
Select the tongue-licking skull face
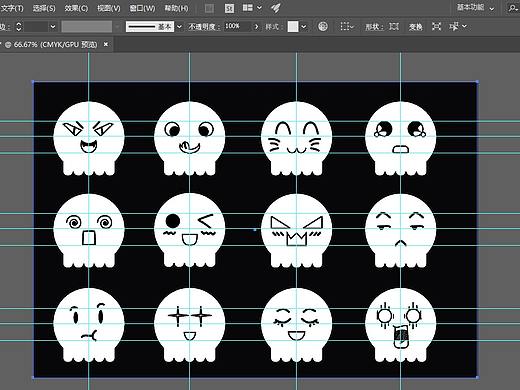point(189,138)
